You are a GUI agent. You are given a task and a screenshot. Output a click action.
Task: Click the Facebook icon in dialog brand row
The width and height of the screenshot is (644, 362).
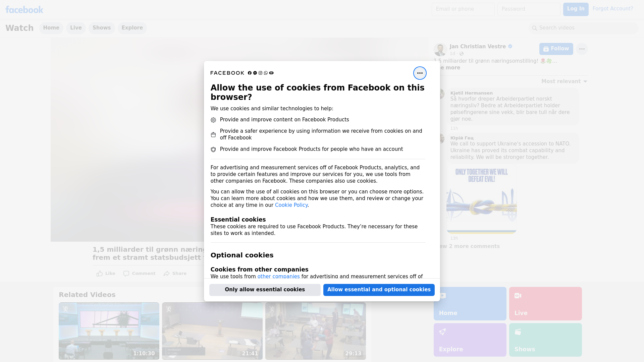coord(250,73)
